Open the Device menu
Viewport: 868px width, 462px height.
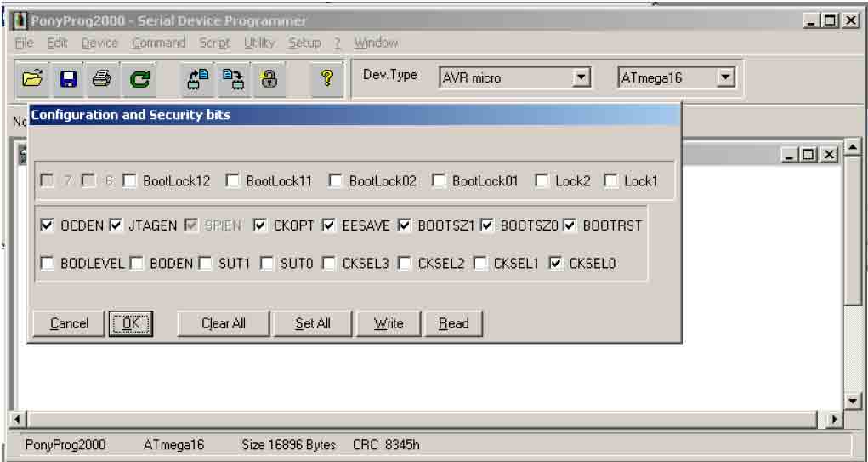point(99,43)
